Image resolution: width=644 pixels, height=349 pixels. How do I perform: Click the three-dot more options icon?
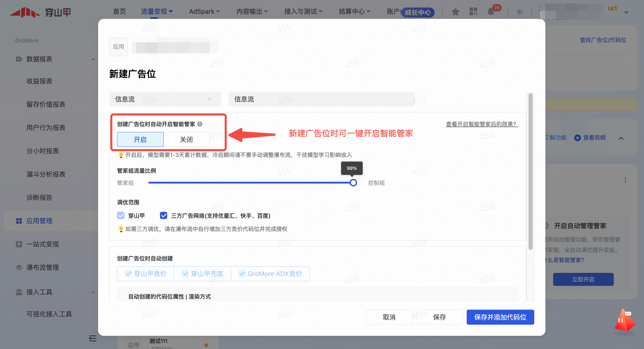click(625, 180)
